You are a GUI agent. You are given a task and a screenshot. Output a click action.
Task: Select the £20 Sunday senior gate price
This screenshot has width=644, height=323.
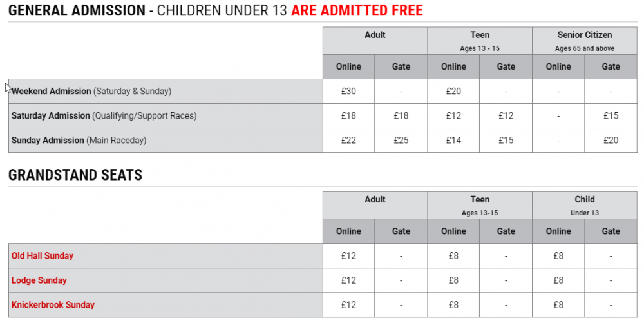pos(611,141)
